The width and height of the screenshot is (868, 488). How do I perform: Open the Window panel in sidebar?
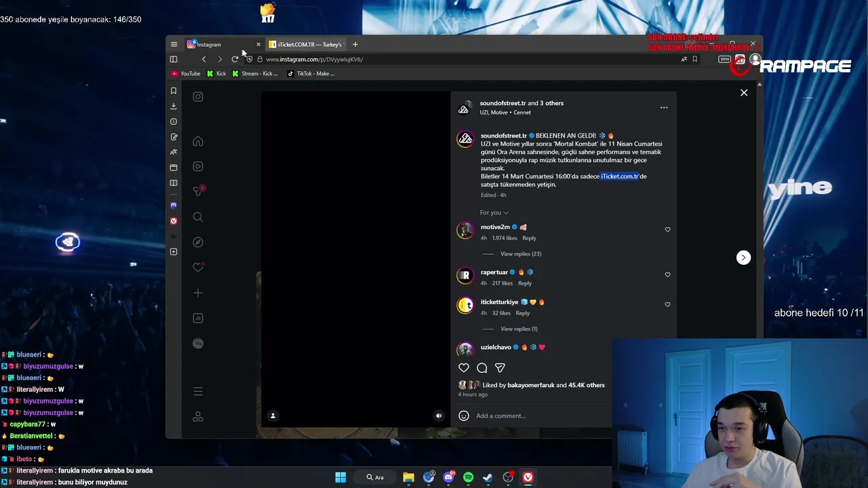[x=174, y=167]
